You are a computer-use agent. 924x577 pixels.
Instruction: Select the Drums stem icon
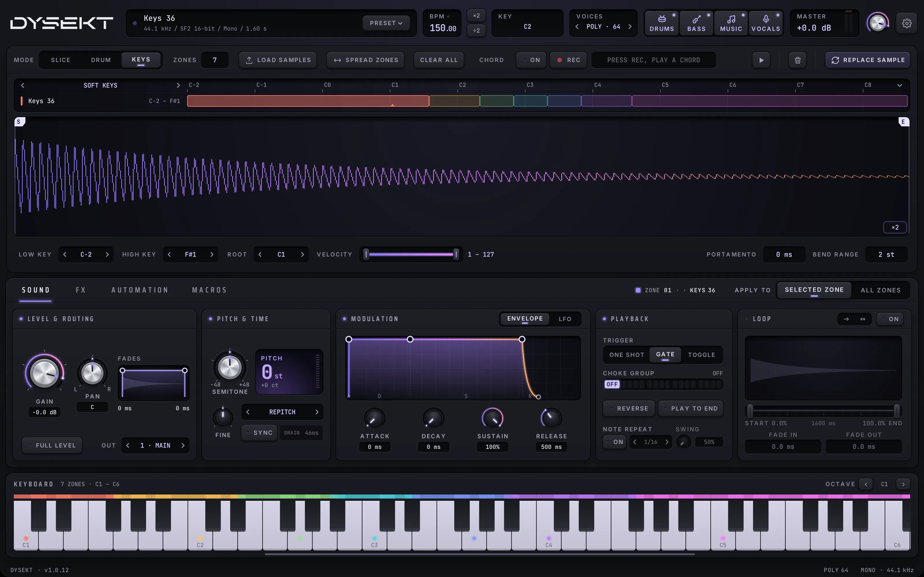coord(662,19)
